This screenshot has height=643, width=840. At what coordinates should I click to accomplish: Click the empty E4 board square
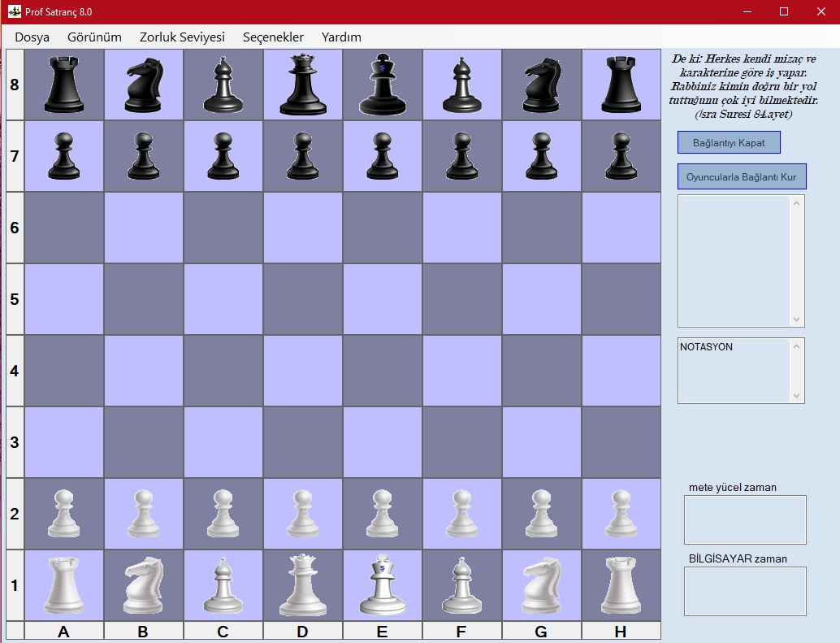383,371
